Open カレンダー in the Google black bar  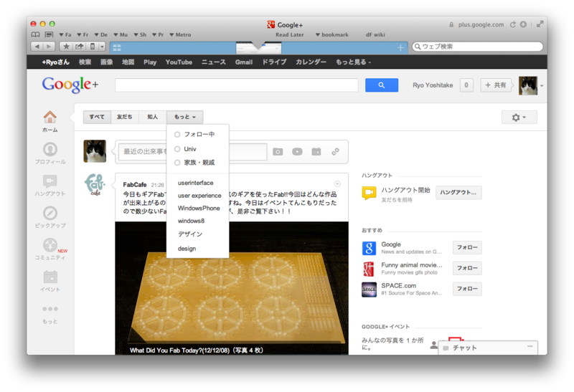311,62
